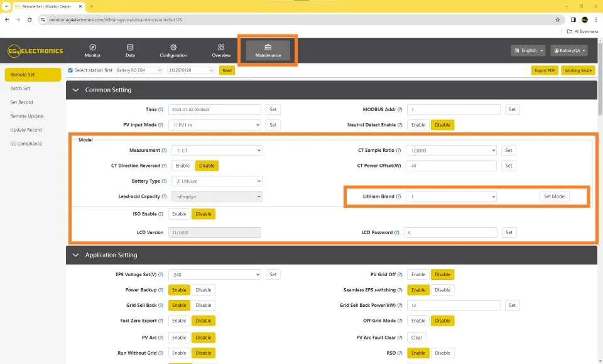Screen dimensions: 603x364
Task: Click the browser address bar
Action: click(300, 19)
